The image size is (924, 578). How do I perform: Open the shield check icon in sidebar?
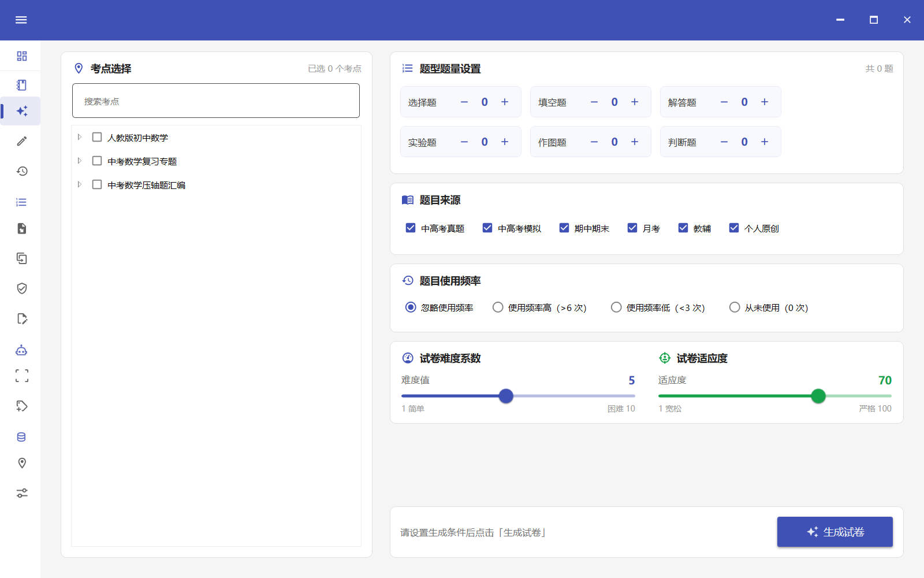click(x=22, y=288)
